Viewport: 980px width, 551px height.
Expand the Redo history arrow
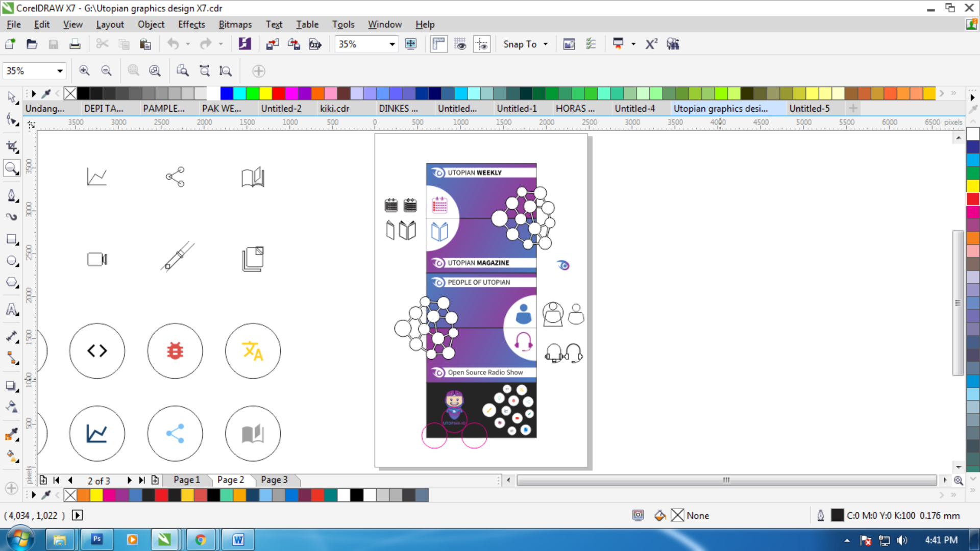pos(221,44)
